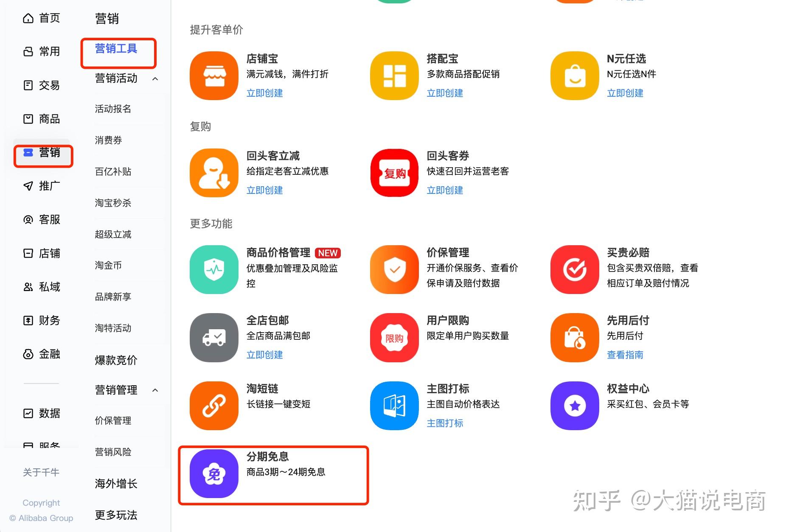Open the 淘短链 chain link icon

tap(214, 406)
